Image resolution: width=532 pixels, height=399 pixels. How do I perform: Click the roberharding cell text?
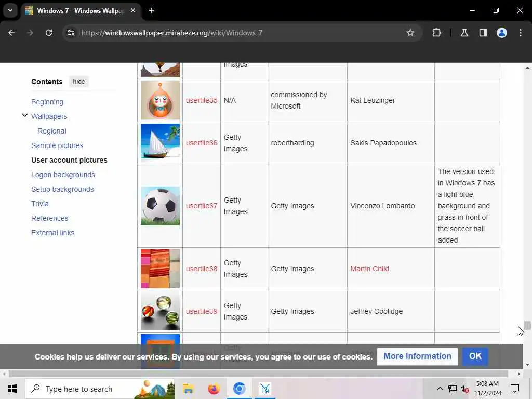pyautogui.click(x=292, y=143)
